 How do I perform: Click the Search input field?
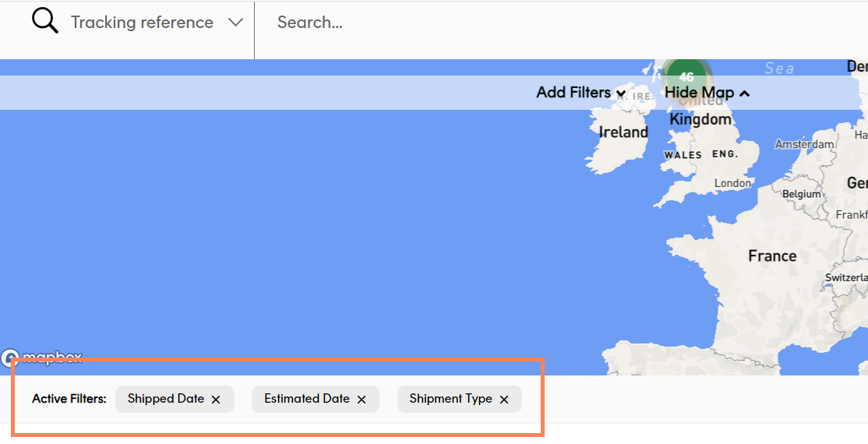tap(545, 23)
